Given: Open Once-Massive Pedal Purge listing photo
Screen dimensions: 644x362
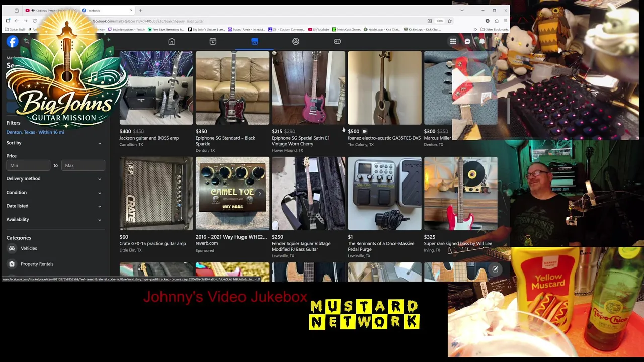Looking at the screenshot, I should click(x=384, y=194).
